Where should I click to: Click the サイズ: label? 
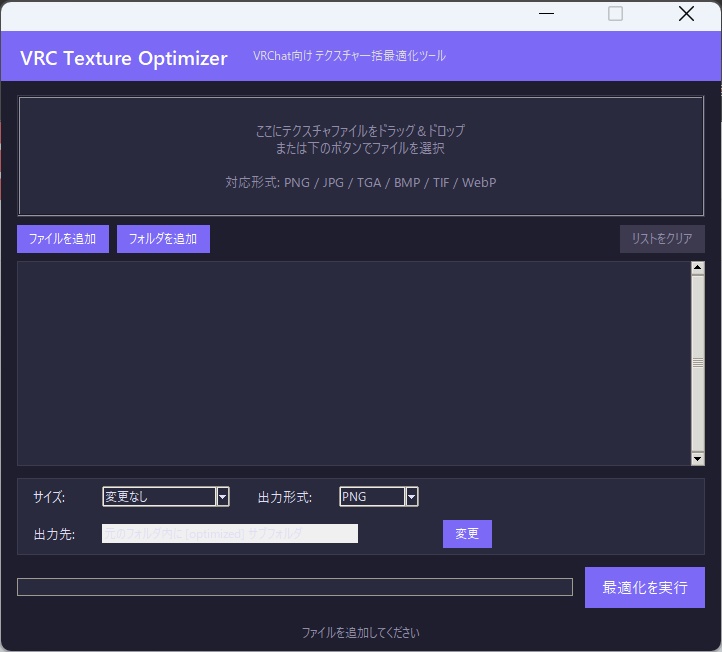(49, 497)
